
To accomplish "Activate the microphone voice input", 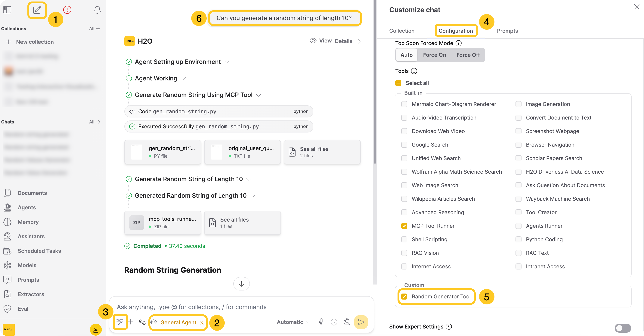I will pos(321,322).
